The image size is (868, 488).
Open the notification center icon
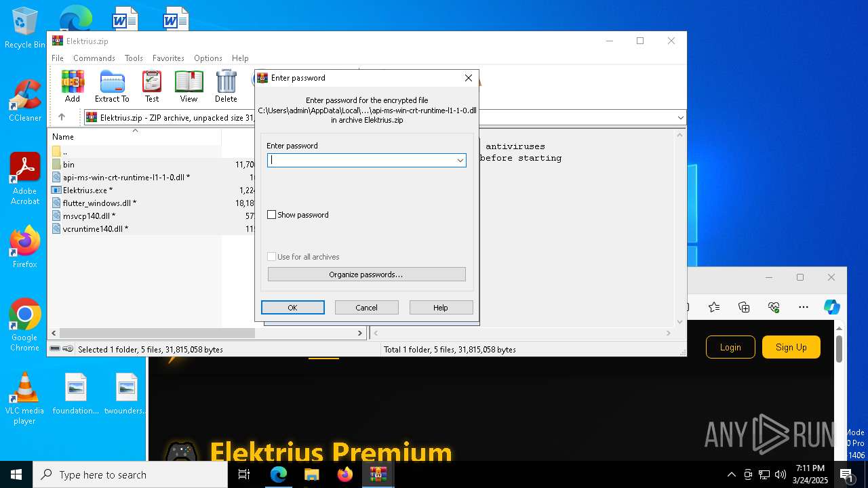click(x=847, y=474)
